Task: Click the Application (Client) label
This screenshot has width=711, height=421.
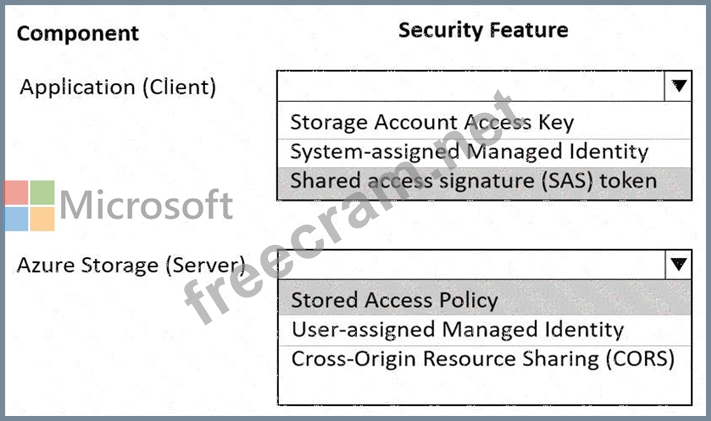Action: tap(117, 87)
